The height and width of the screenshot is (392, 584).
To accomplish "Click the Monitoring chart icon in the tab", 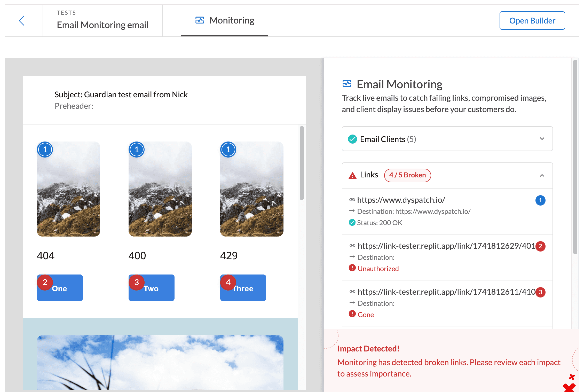I will pos(199,20).
